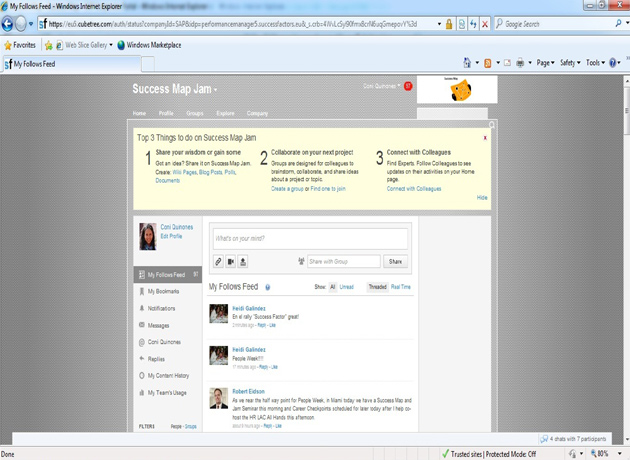Click the Blog Posts link
This screenshot has width=630, height=460.
(211, 172)
